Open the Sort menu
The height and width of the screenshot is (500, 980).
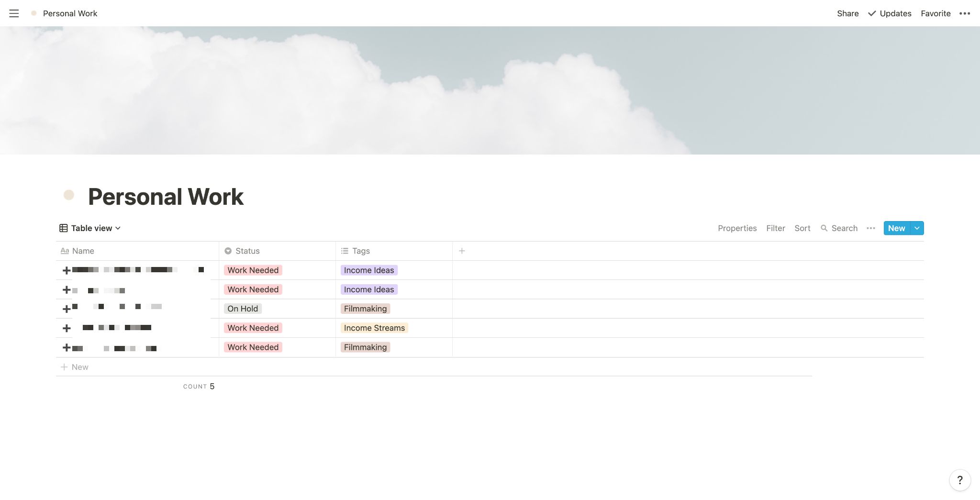click(802, 228)
